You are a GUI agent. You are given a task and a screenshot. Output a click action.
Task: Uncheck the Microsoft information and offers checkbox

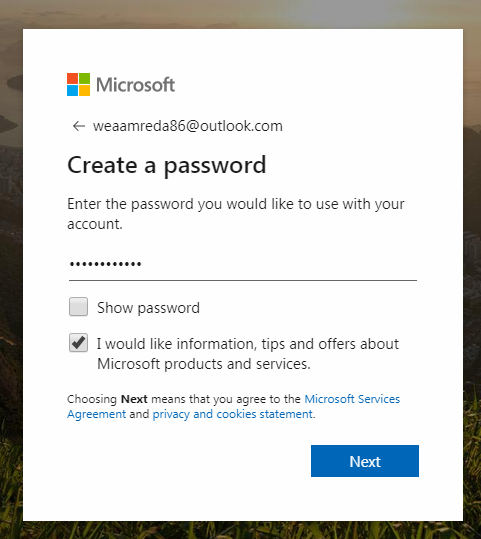(78, 343)
